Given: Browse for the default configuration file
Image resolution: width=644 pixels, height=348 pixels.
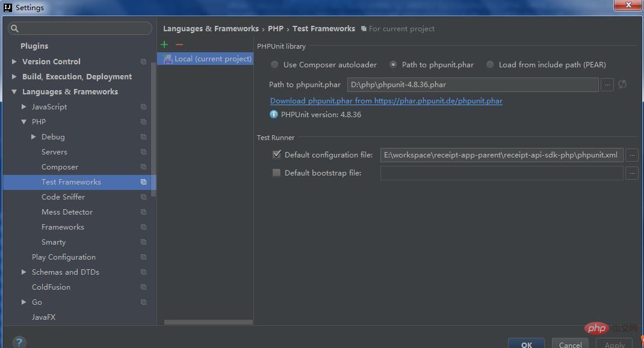Looking at the screenshot, I should (632, 155).
